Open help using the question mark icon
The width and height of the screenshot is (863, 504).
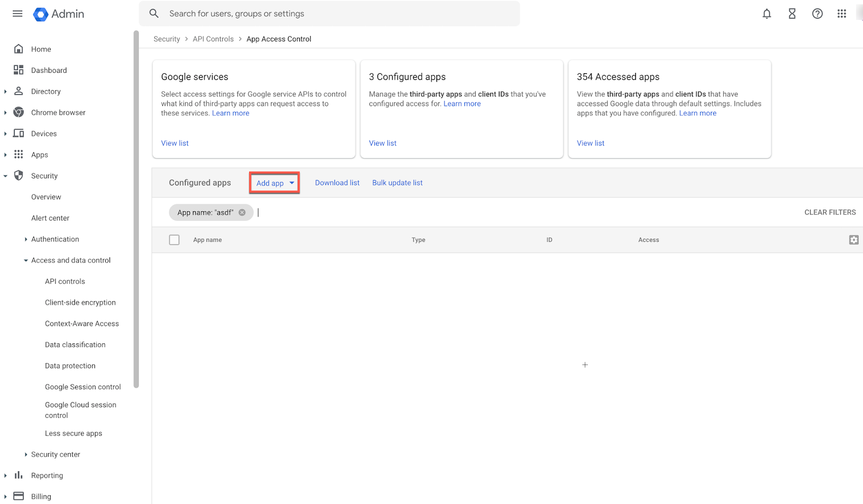pos(817,13)
